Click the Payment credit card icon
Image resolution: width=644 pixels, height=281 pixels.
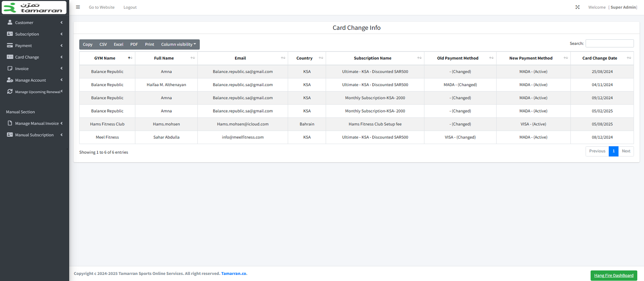tap(10, 45)
